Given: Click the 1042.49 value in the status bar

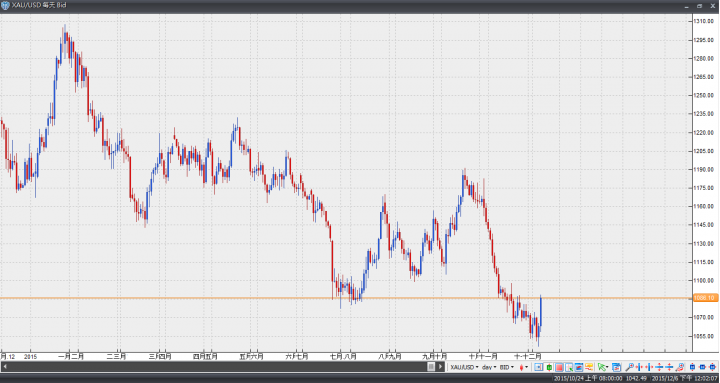Looking at the screenshot, I should pos(637,378).
